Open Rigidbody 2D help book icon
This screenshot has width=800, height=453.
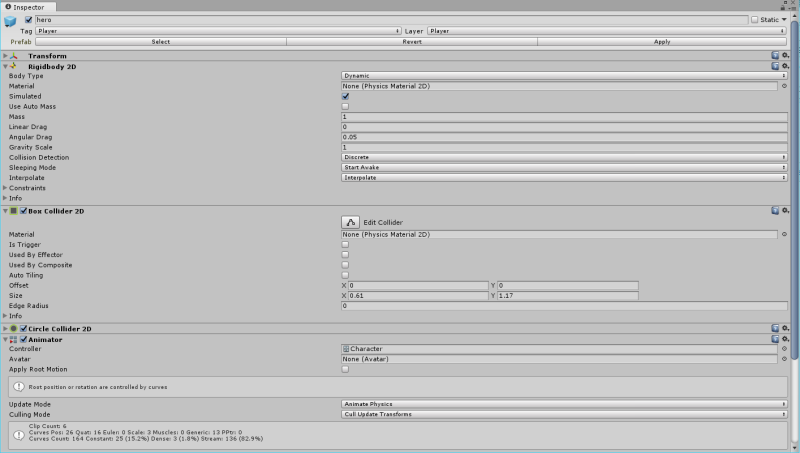click(x=775, y=66)
